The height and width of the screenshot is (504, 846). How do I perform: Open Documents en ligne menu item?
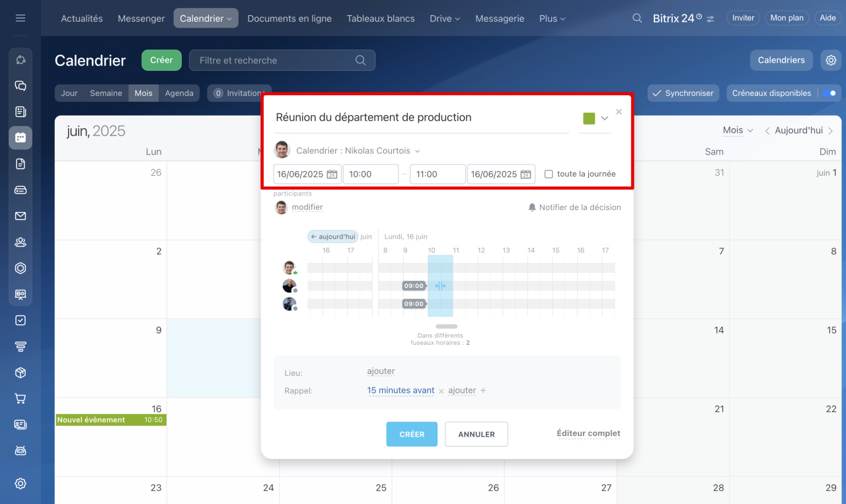point(289,18)
